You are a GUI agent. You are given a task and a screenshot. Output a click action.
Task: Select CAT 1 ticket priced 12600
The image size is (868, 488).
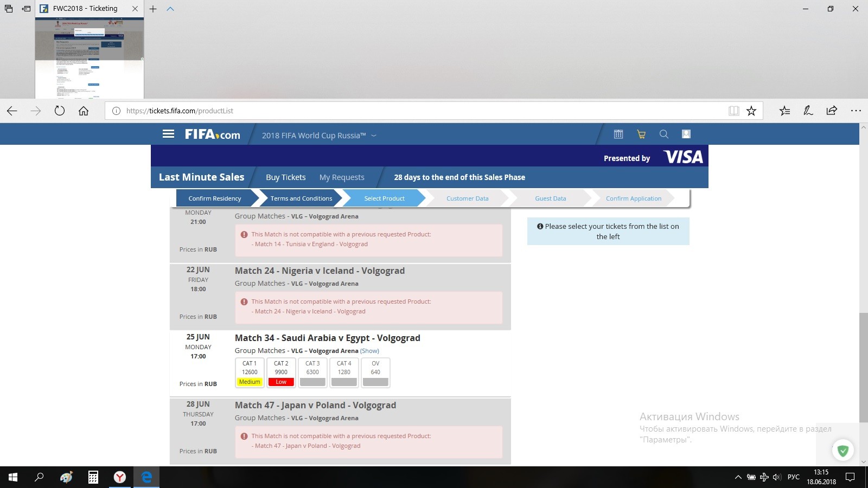(250, 373)
